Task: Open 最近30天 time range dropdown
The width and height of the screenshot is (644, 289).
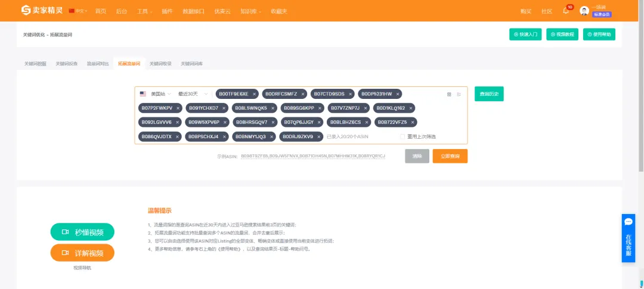Action: click(x=193, y=94)
